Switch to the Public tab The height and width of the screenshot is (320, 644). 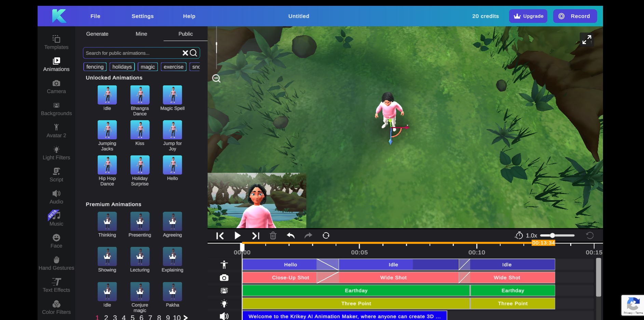(x=186, y=34)
